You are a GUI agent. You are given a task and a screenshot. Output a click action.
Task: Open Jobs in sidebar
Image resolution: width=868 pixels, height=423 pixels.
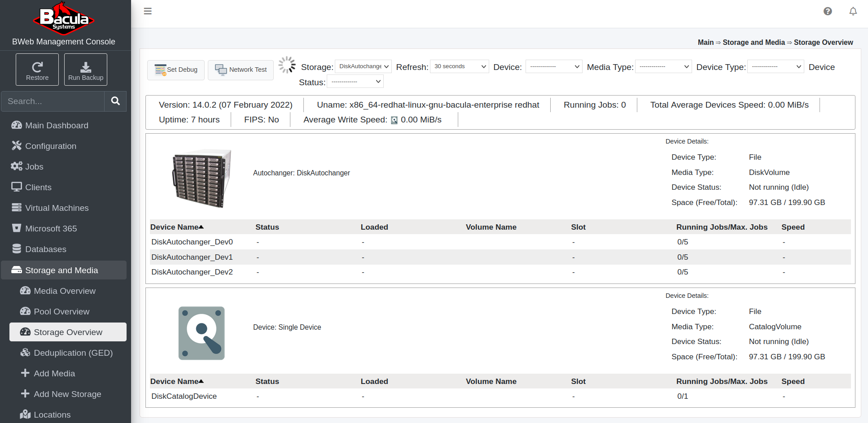[x=64, y=167]
